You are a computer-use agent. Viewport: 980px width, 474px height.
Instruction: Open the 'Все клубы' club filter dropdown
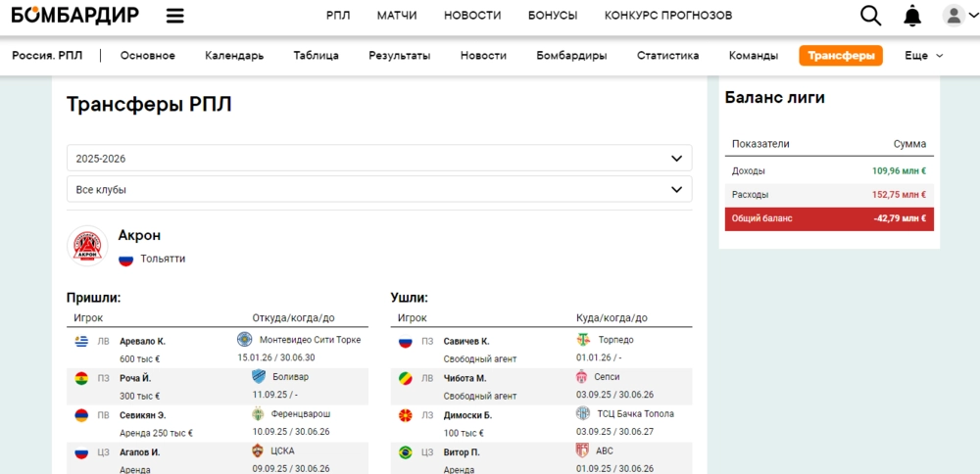[379, 189]
